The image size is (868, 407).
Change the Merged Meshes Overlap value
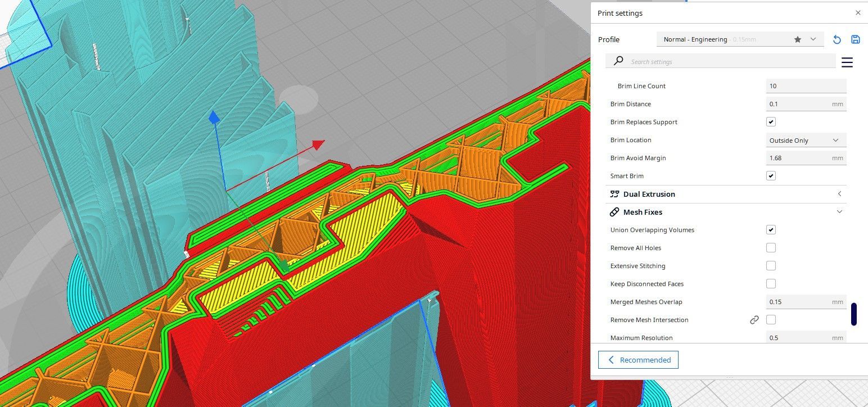coord(806,302)
